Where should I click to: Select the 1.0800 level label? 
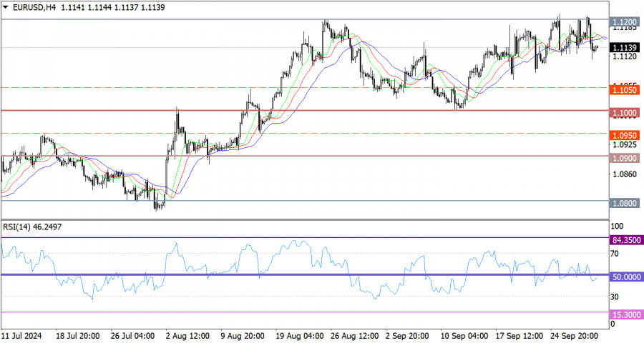pos(625,203)
